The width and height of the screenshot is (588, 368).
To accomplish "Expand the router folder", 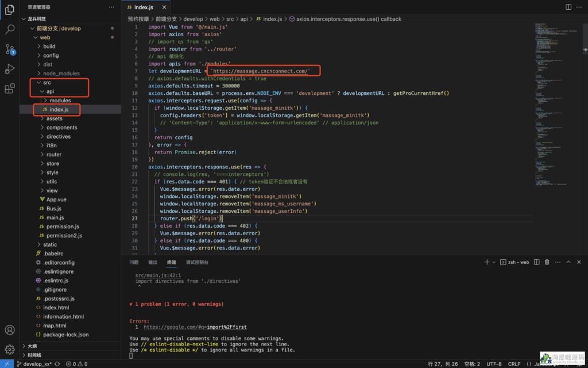I will click(53, 154).
